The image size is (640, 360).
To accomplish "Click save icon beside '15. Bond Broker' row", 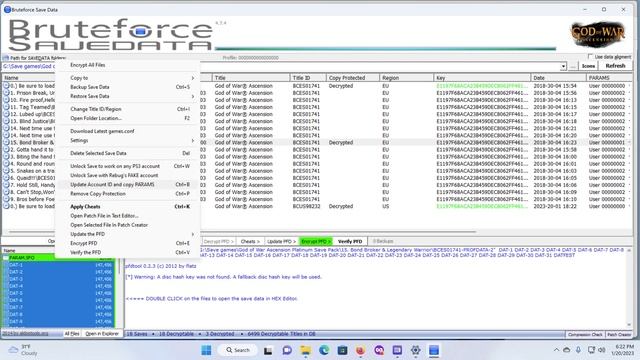I will pos(6,142).
